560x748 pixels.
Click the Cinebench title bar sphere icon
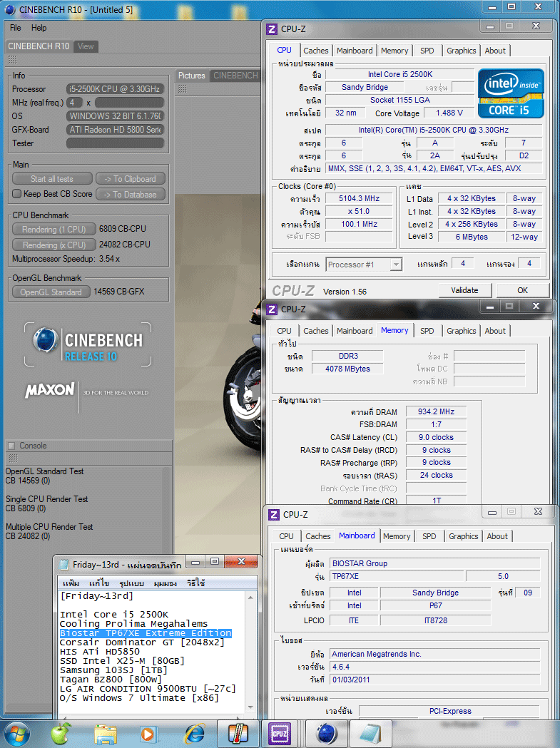tap(9, 9)
